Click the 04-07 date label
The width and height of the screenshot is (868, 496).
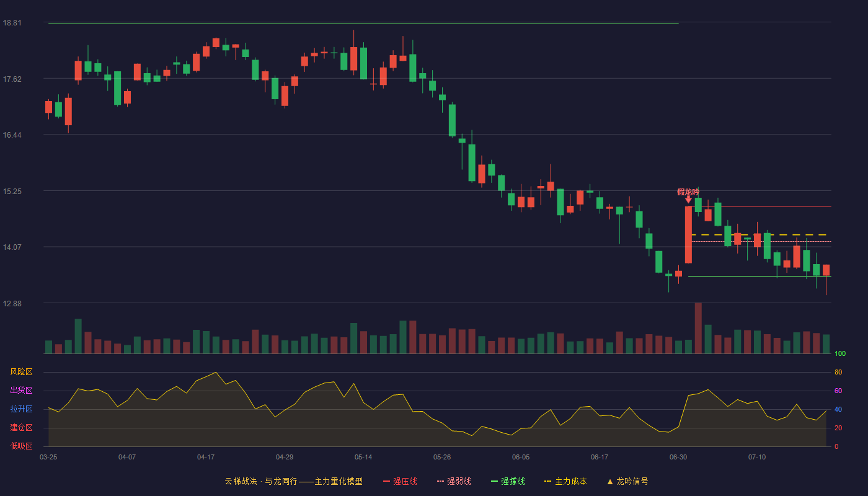coord(127,457)
